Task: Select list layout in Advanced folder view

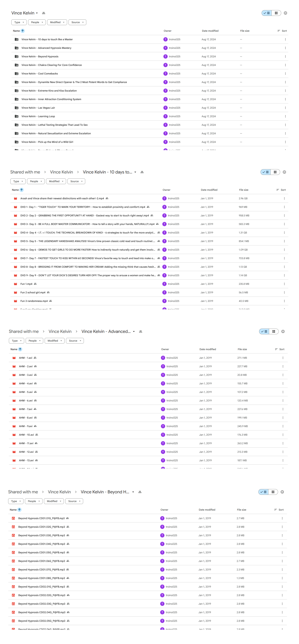Action: (x=264, y=332)
